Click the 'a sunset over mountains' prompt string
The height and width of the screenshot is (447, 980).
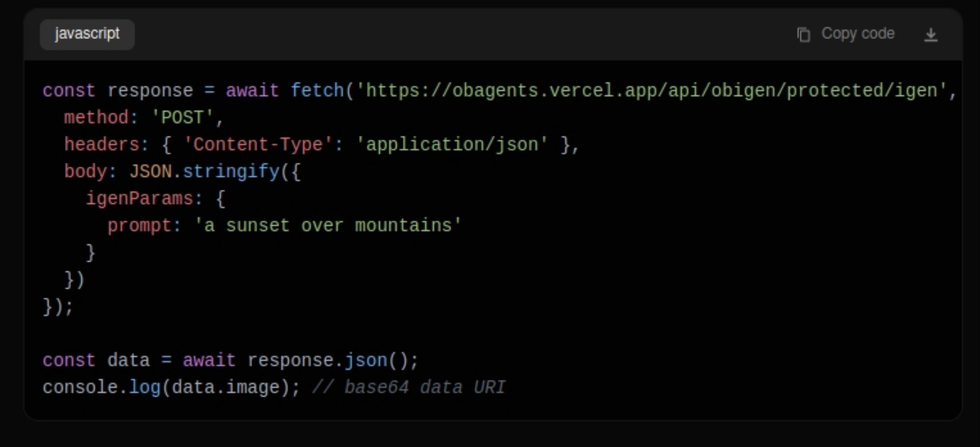[x=328, y=225]
